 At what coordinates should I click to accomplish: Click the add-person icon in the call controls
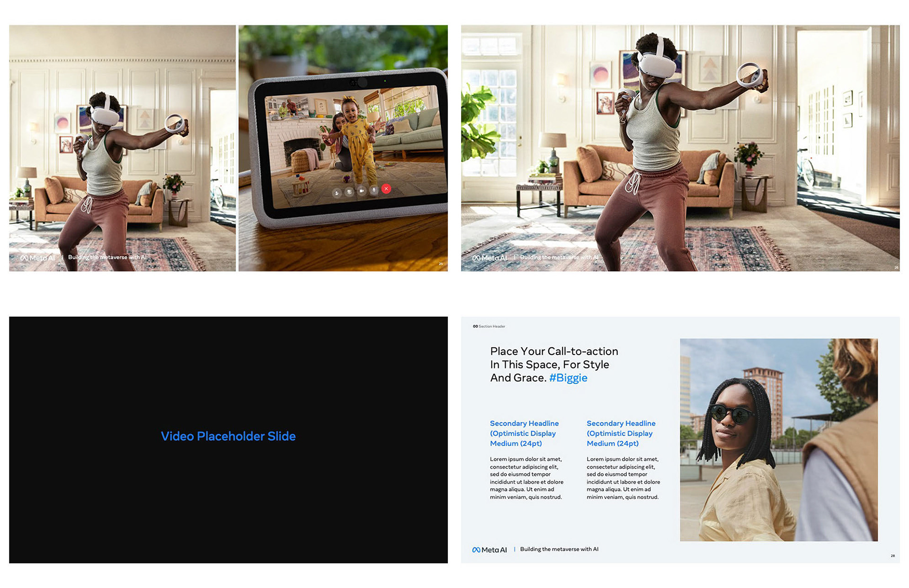337,193
